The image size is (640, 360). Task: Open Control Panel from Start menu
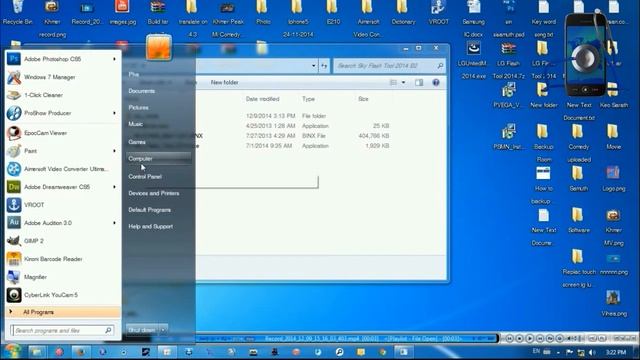(145, 177)
